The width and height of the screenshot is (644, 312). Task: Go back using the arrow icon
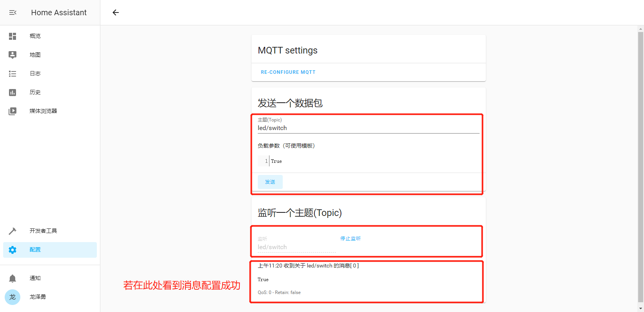pyautogui.click(x=116, y=12)
